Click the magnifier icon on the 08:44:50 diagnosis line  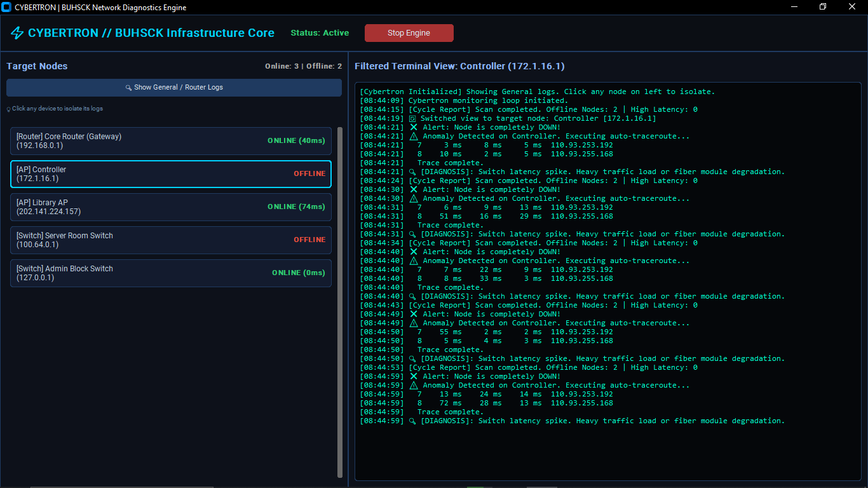point(412,359)
